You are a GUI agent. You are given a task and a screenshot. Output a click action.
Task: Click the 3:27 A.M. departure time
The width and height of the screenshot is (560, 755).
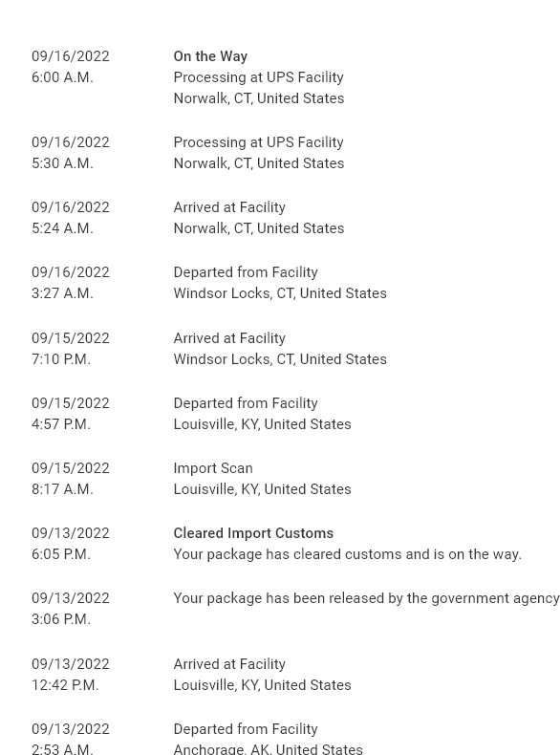pos(62,293)
